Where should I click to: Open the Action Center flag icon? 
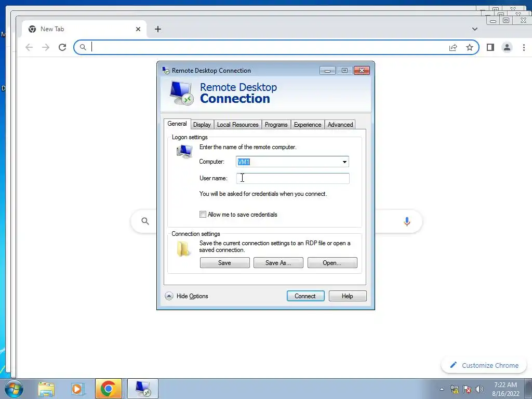[467, 389]
